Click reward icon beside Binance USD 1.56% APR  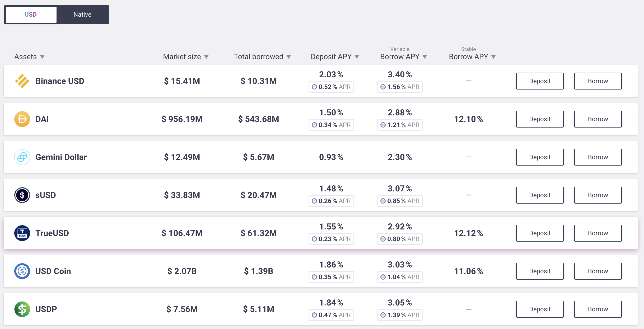[383, 87]
